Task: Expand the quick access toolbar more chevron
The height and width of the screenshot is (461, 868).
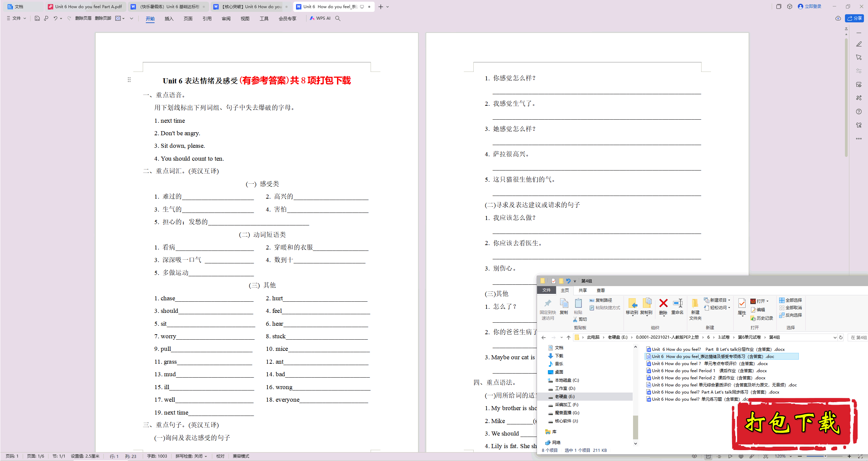Action: [x=132, y=18]
